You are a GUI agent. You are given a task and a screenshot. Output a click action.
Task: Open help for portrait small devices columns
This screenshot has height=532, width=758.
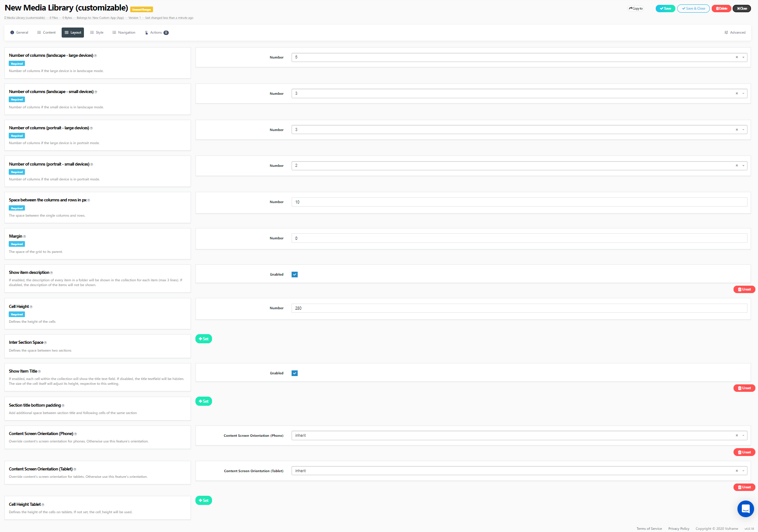pos(92,165)
